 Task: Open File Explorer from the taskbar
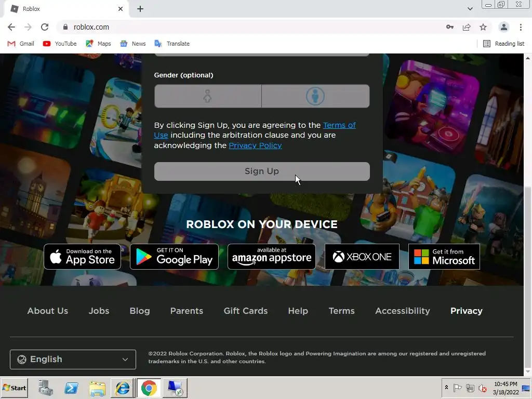(x=97, y=388)
